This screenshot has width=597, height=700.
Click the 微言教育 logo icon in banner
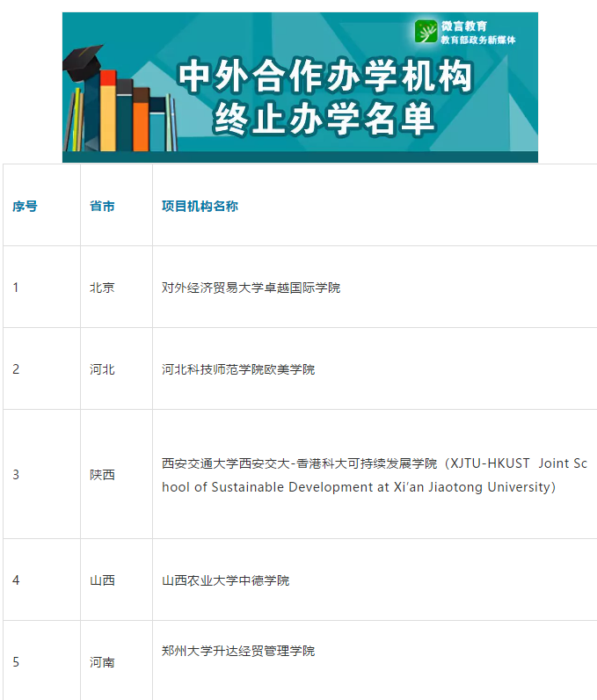[426, 32]
